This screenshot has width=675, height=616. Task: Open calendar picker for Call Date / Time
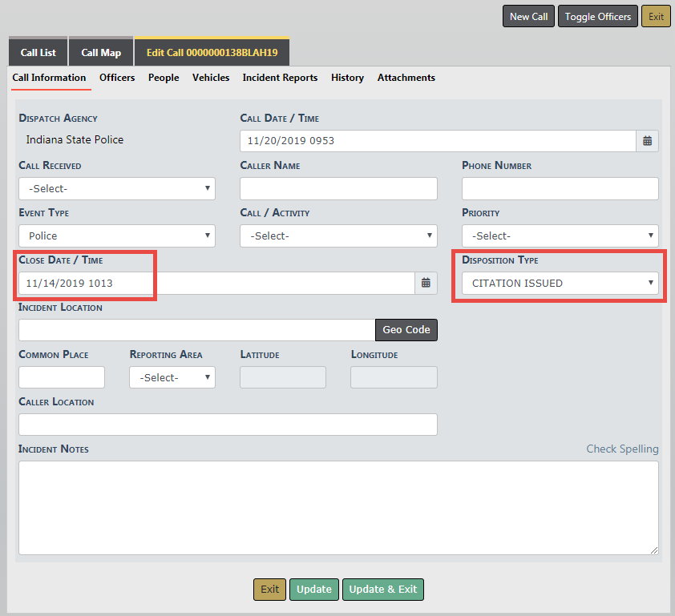(648, 141)
